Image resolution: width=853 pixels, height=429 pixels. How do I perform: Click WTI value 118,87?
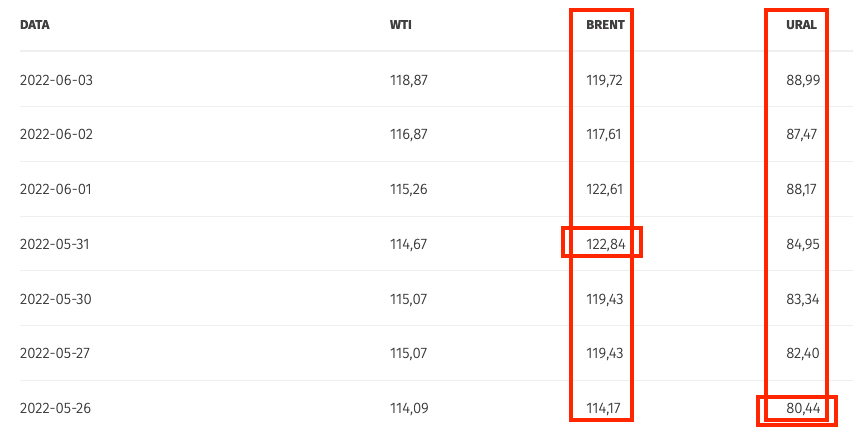[409, 80]
